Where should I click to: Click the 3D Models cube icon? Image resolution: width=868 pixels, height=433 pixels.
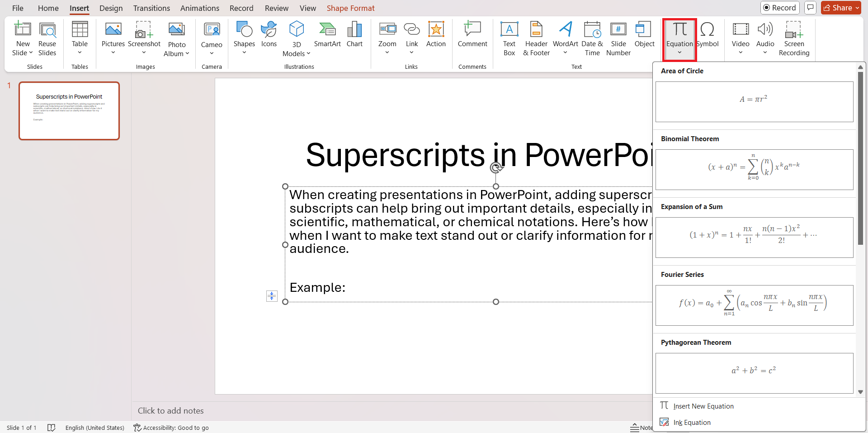click(297, 29)
